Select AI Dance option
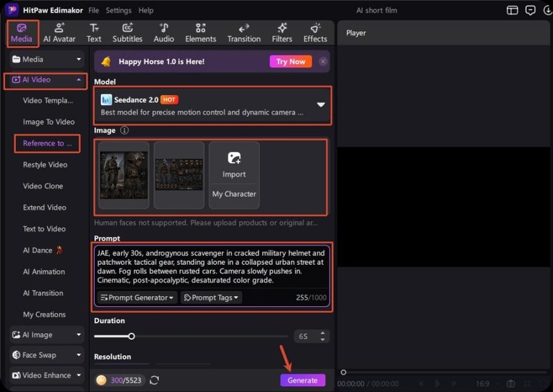The image size is (553, 392). [x=42, y=250]
